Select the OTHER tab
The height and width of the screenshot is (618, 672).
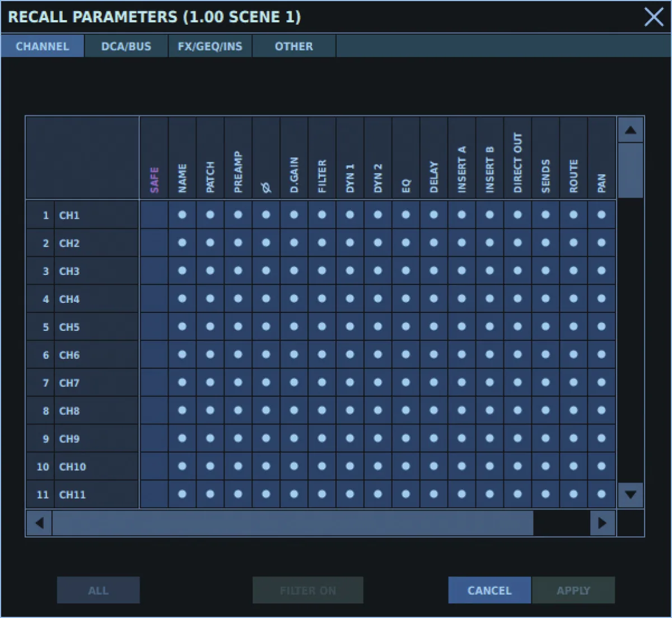coord(294,46)
